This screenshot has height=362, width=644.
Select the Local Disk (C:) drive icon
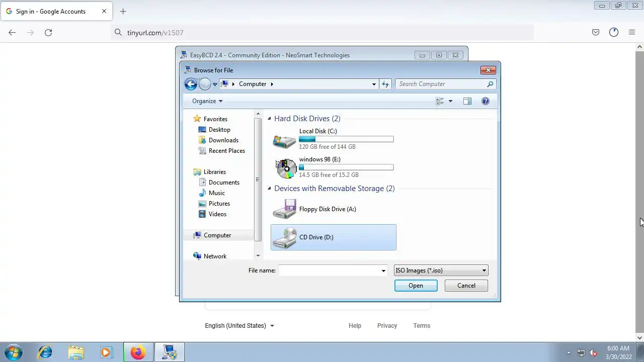284,140
